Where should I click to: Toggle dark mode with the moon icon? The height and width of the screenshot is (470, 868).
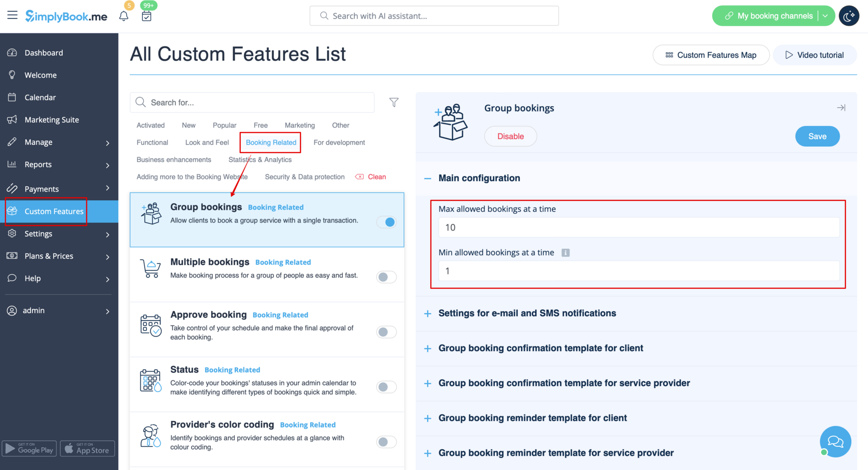pyautogui.click(x=849, y=15)
